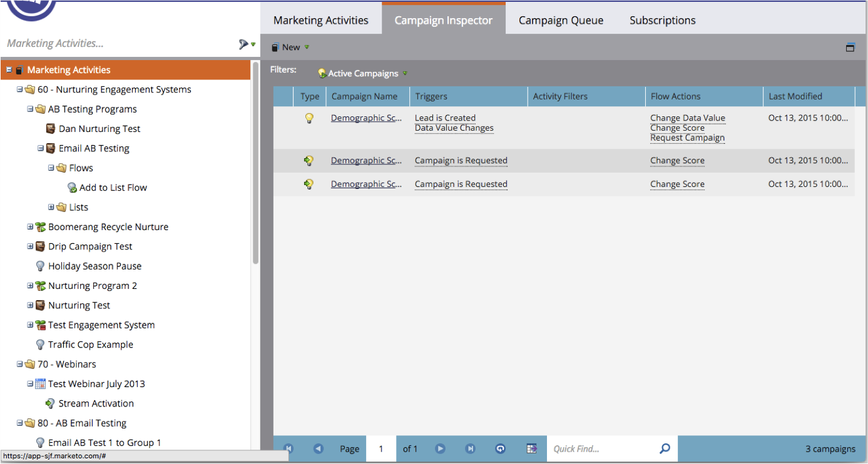Open the Active Campaigns filter dropdown
This screenshot has height=464, width=868.
[x=404, y=73]
